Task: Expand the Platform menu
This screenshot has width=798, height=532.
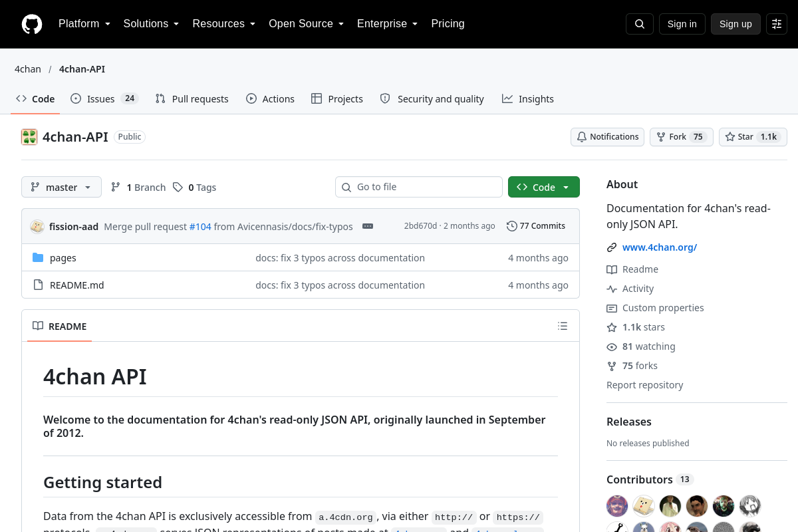Action: [84, 24]
